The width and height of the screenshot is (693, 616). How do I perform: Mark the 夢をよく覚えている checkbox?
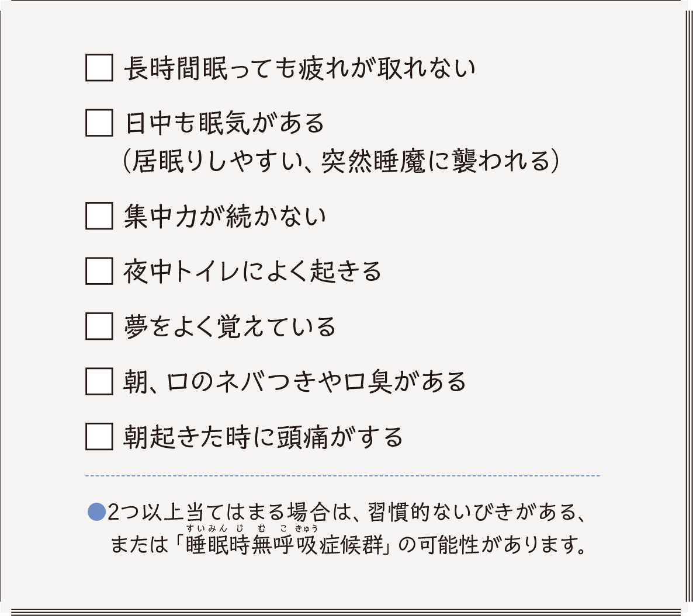(x=99, y=326)
